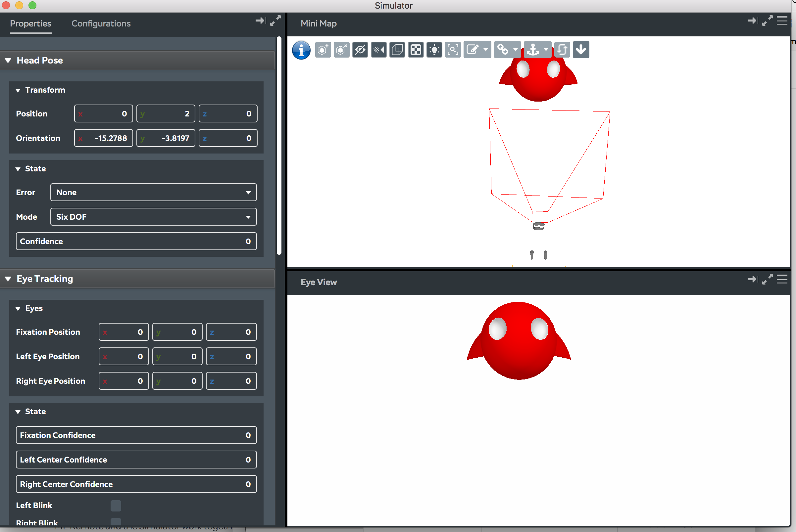Open the Error dropdown set to None
796x532 pixels.
coord(153,192)
